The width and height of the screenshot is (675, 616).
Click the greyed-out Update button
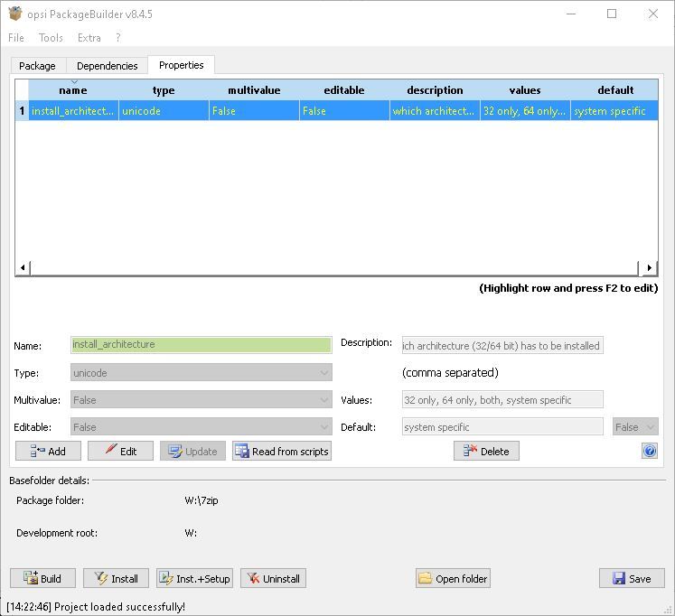point(192,451)
